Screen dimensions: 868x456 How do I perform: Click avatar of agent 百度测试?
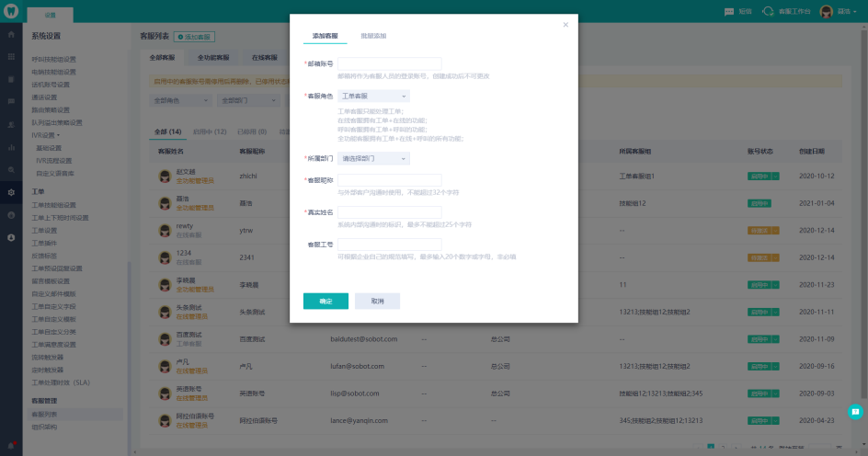[165, 339]
